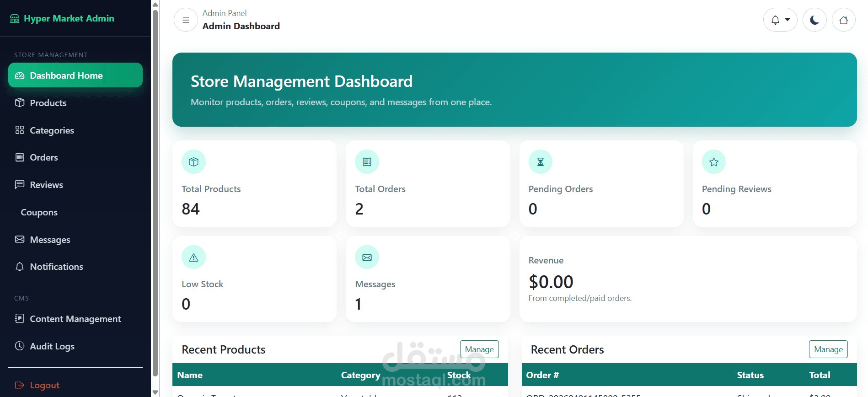Go to Categories in the sidebar
The width and height of the screenshot is (868, 397).
click(x=52, y=130)
